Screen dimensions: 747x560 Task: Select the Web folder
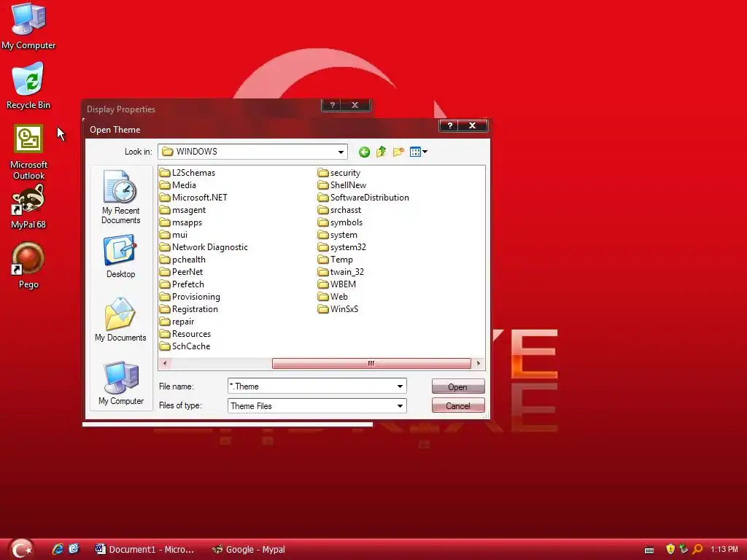(x=333, y=296)
